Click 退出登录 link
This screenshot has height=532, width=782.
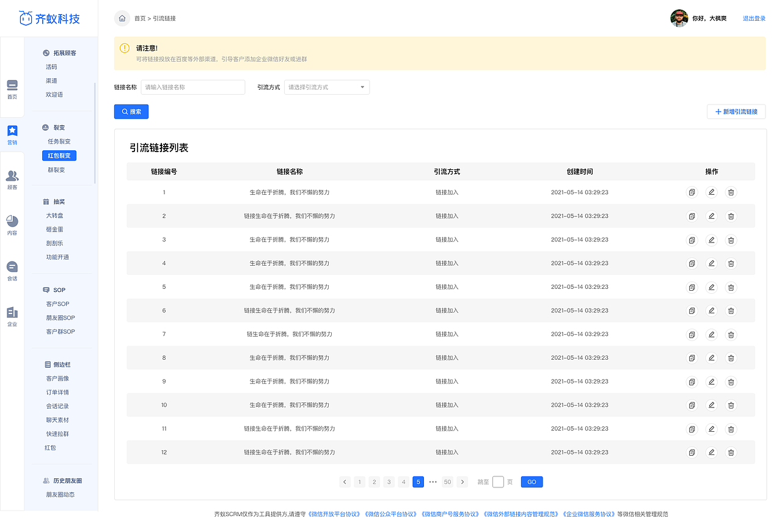click(x=754, y=18)
